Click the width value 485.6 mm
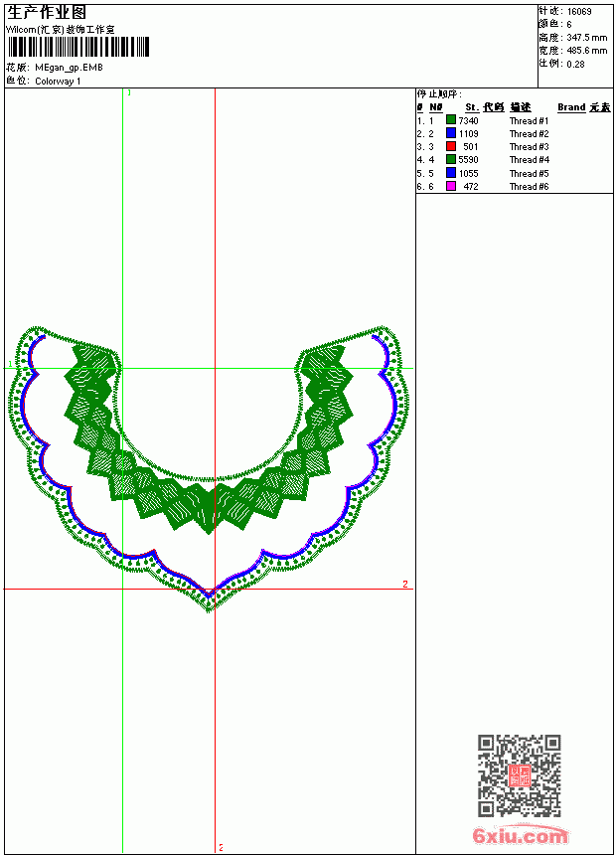This screenshot has height=855, width=616. point(586,51)
